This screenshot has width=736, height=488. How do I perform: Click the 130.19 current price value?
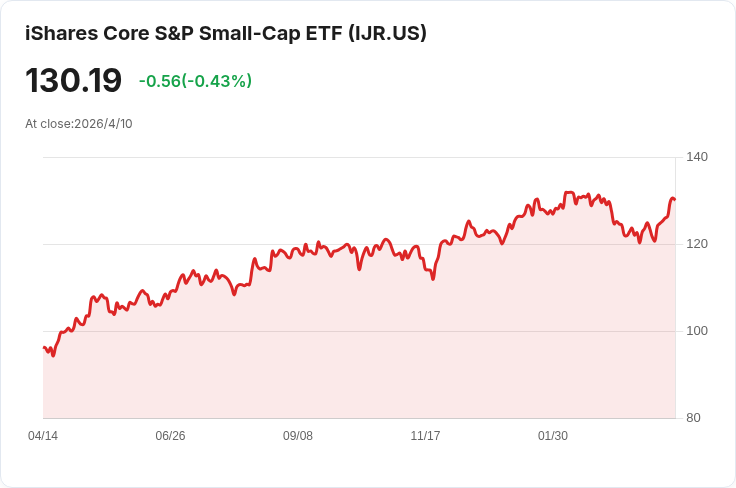click(73, 80)
